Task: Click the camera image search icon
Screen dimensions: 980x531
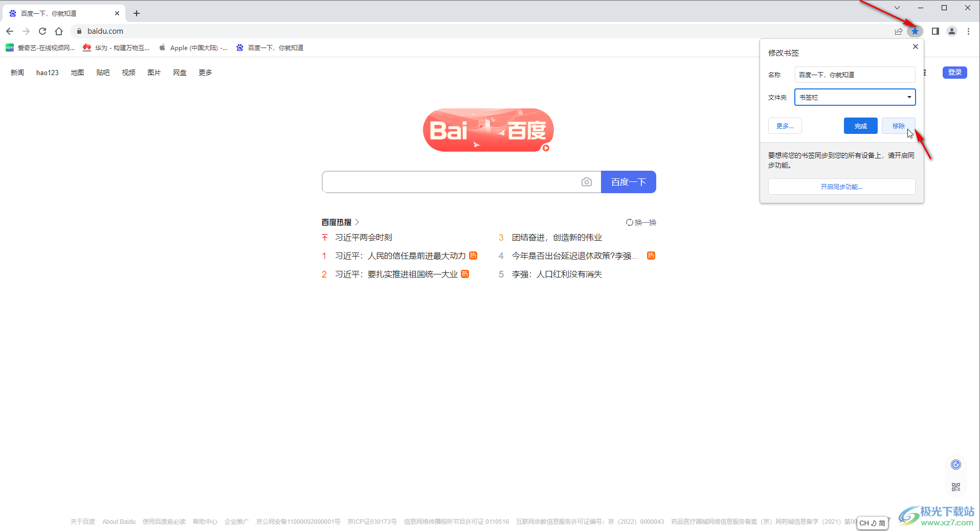Action: 587,182
